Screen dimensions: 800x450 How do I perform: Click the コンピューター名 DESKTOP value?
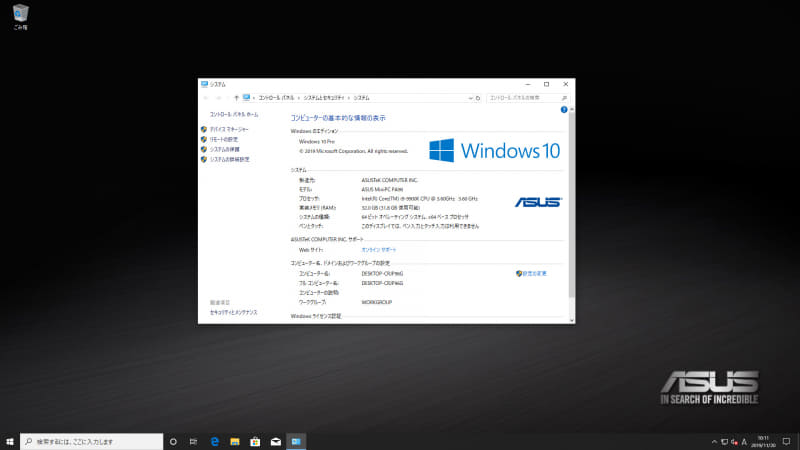tap(382, 273)
